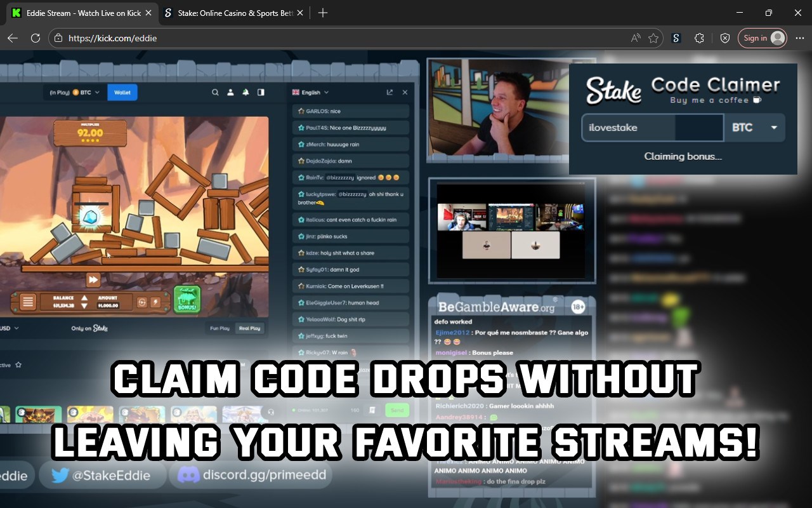Screen dimensions: 812x508
Task: Click the 'Claiming bonus...' status text
Action: 683,156
